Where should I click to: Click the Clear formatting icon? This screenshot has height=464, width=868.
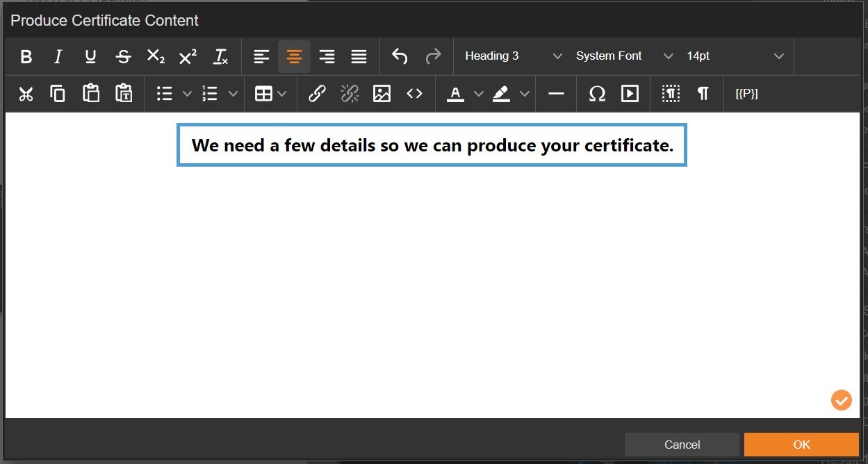tap(220, 57)
